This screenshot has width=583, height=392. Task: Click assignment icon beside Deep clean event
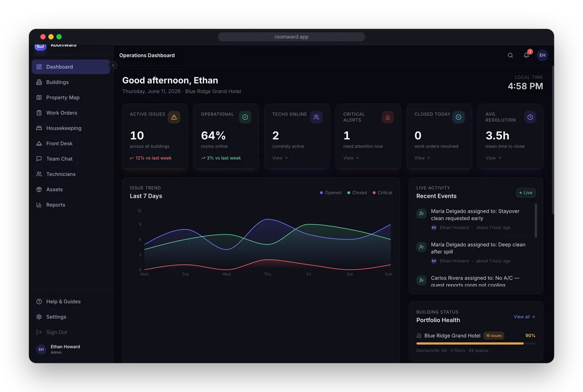(x=421, y=247)
